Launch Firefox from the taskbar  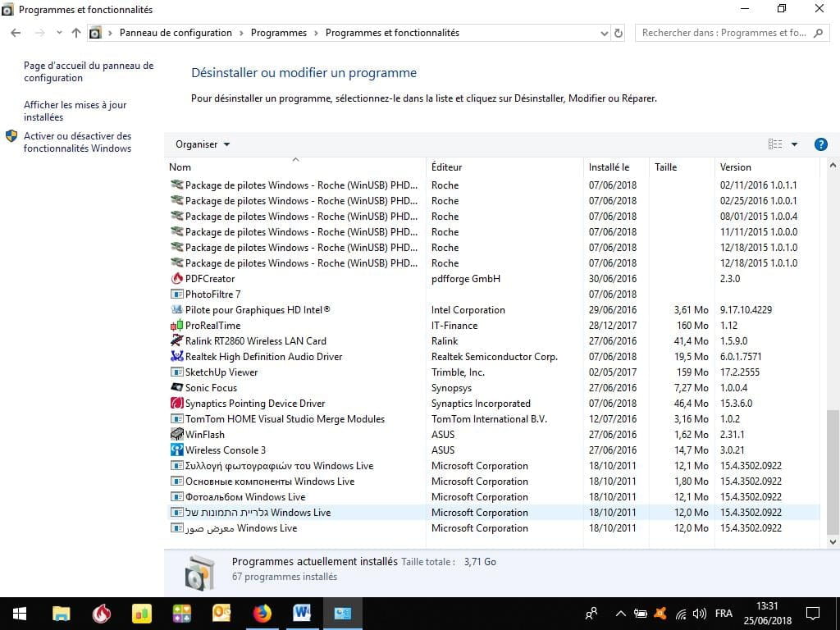pyautogui.click(x=262, y=614)
